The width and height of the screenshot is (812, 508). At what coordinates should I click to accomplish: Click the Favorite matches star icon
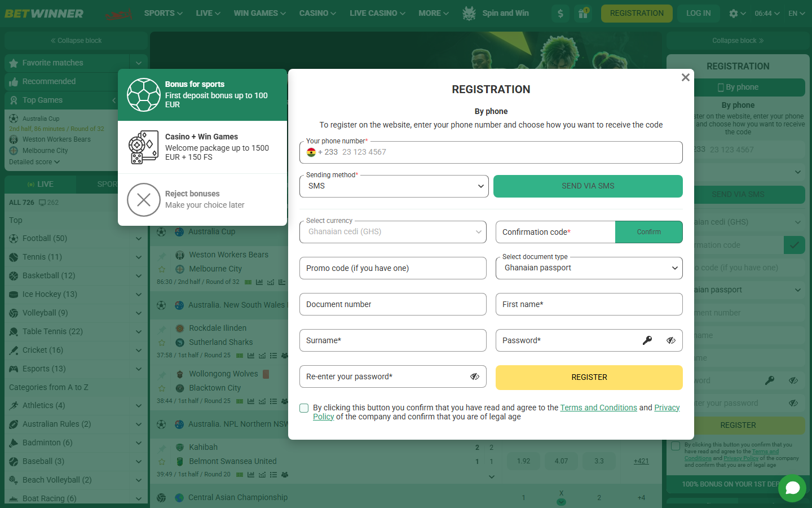14,63
